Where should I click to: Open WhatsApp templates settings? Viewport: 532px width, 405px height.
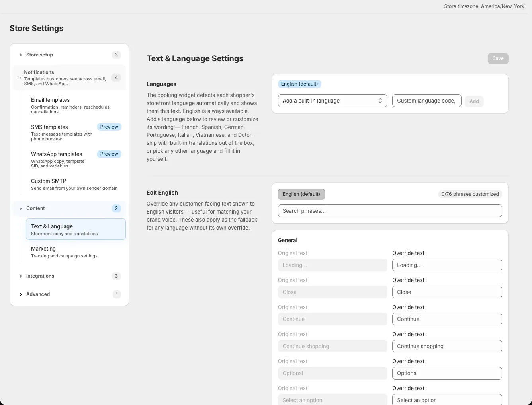coord(76,160)
